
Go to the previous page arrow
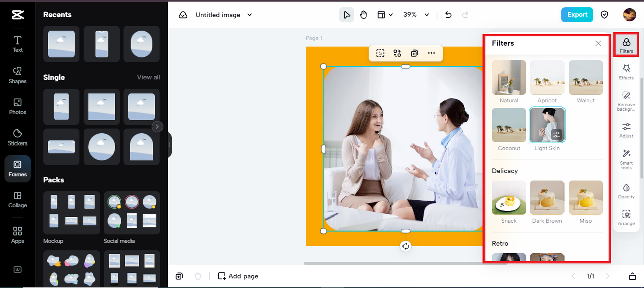[x=573, y=276]
